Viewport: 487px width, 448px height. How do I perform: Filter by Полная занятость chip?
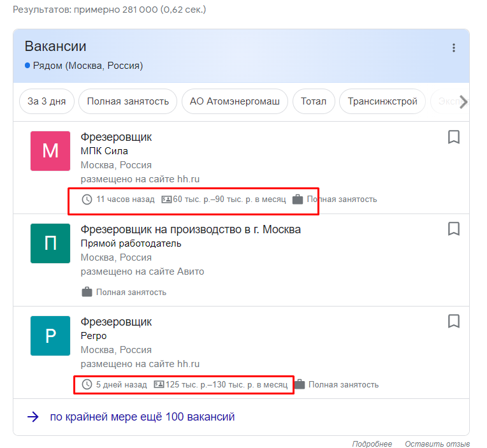pos(128,101)
